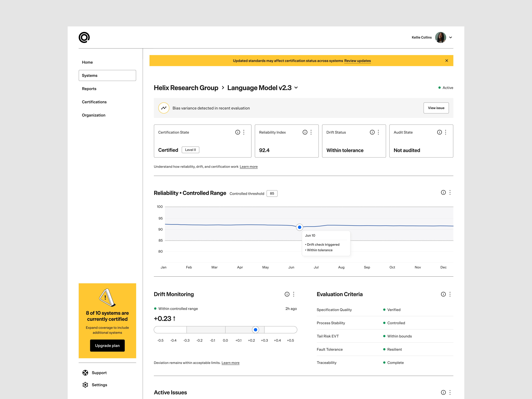Open Reports in sidebar
This screenshot has width=532, height=399.
107,89
